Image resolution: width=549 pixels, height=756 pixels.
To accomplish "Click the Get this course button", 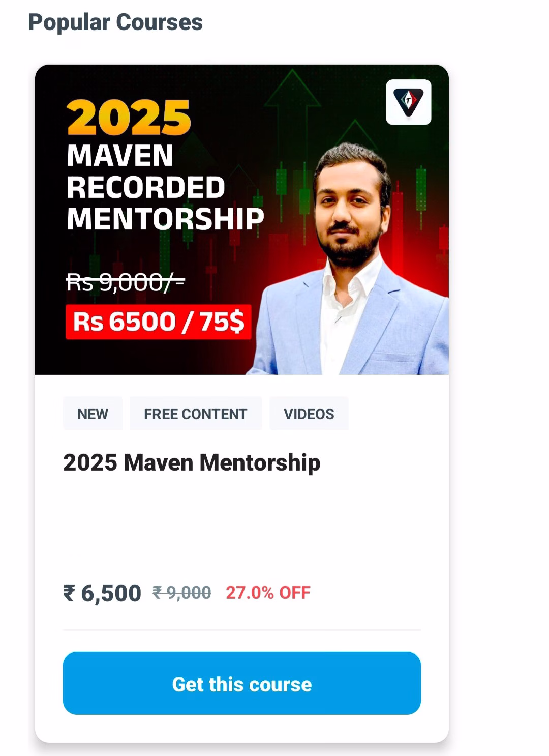I will click(x=241, y=683).
